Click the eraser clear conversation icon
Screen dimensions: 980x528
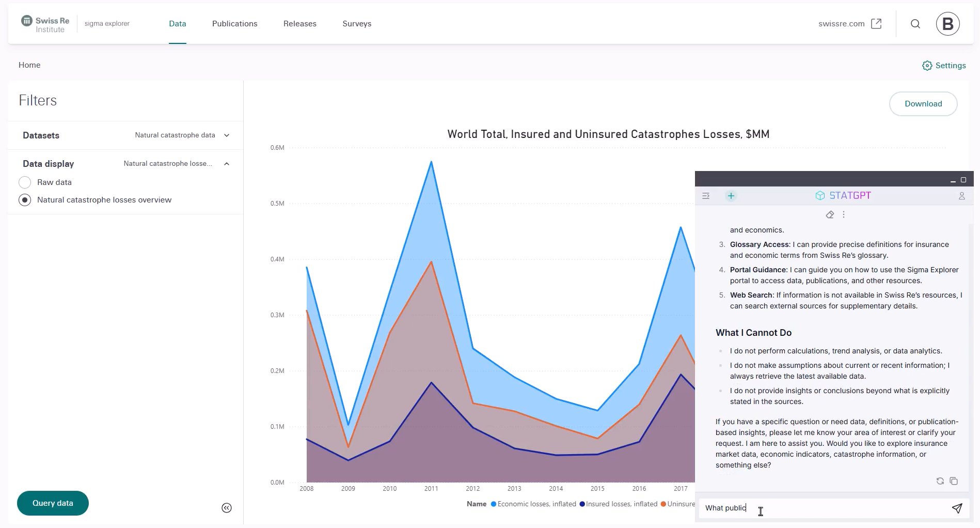[830, 215]
